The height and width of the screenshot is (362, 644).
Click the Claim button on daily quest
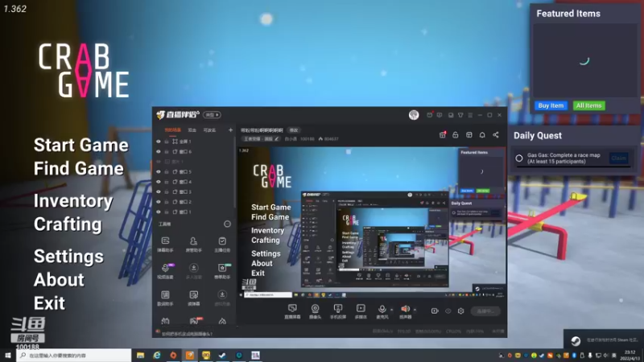click(x=618, y=158)
